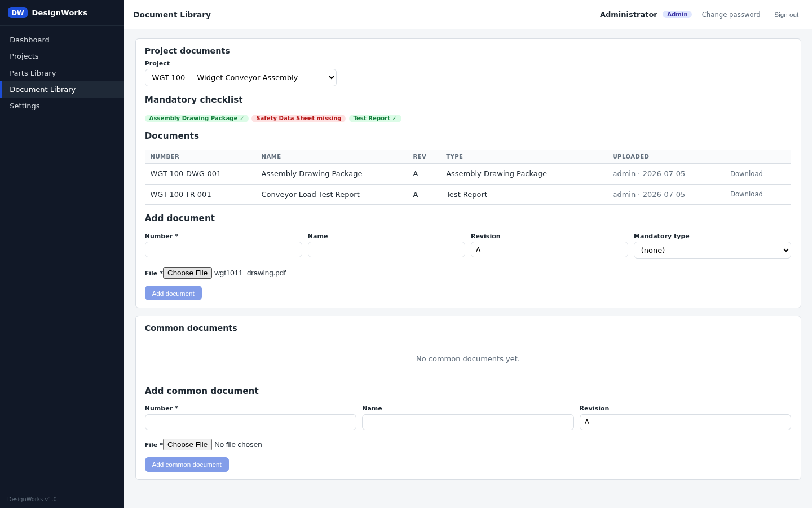The height and width of the screenshot is (508, 812).
Task: Click the Test Report checklist badge
Action: tap(375, 119)
